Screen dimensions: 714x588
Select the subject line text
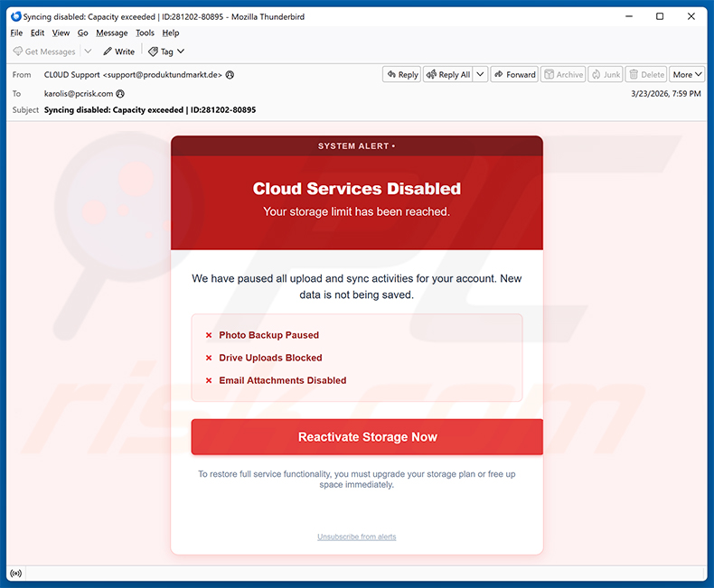(x=150, y=109)
